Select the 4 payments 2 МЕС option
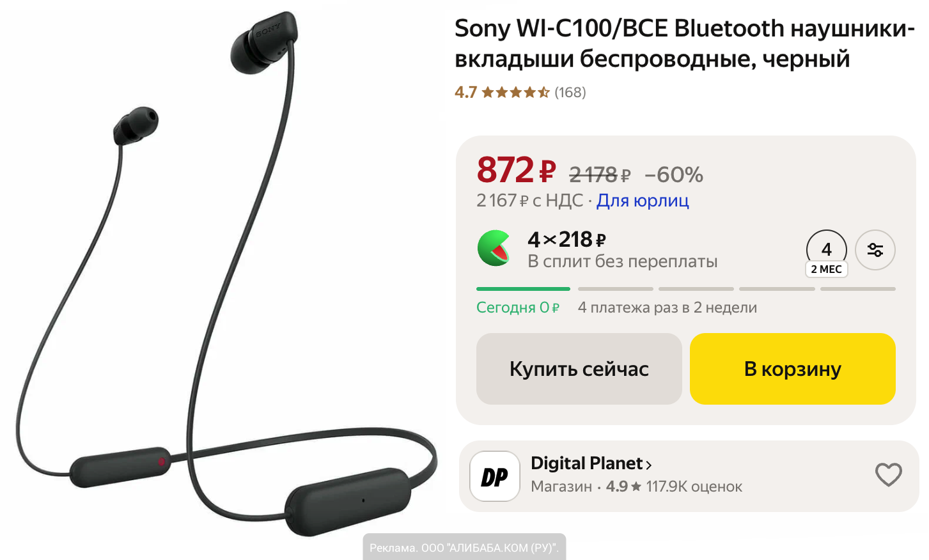 (827, 254)
